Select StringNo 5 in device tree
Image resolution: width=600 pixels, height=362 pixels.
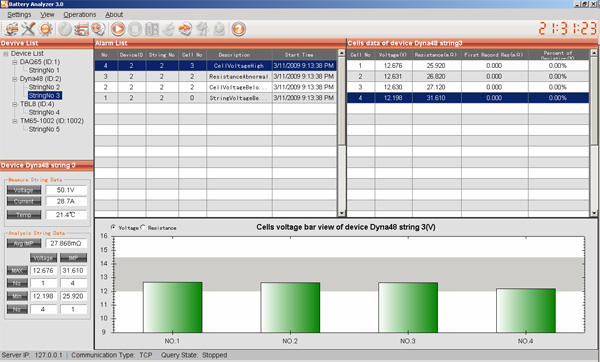pos(44,129)
